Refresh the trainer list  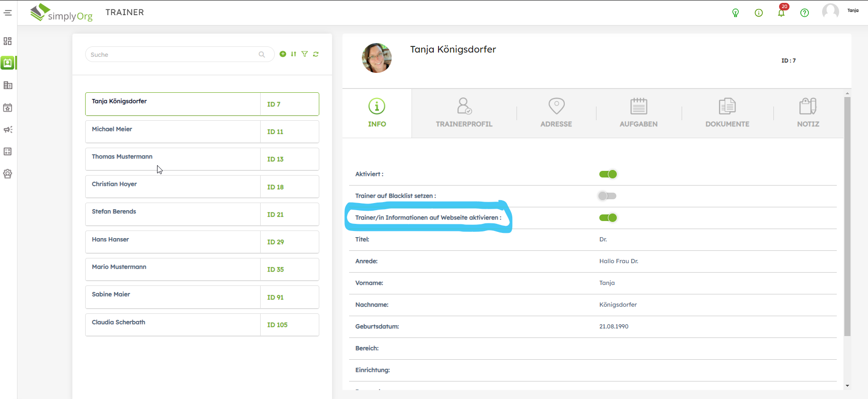[316, 54]
